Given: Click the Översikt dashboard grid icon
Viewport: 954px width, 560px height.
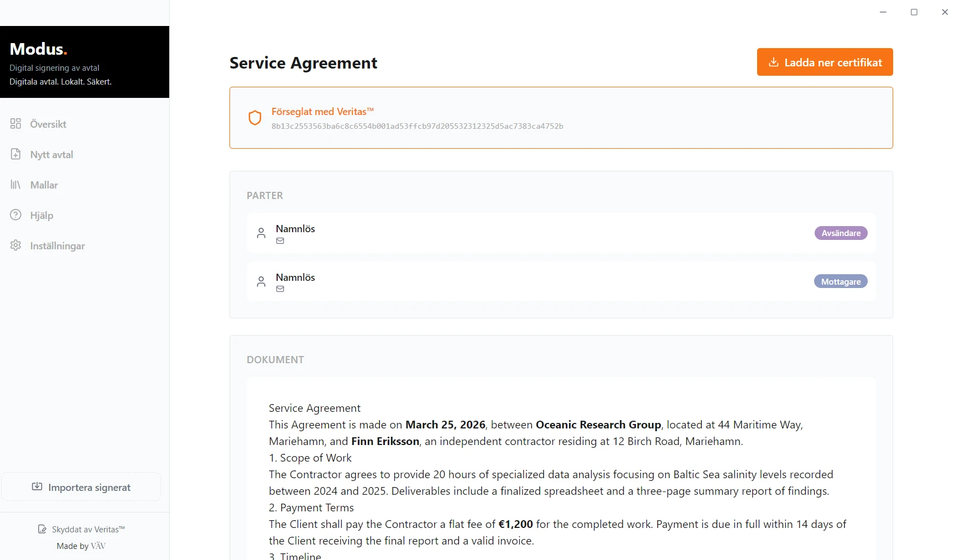Looking at the screenshot, I should 15,124.
